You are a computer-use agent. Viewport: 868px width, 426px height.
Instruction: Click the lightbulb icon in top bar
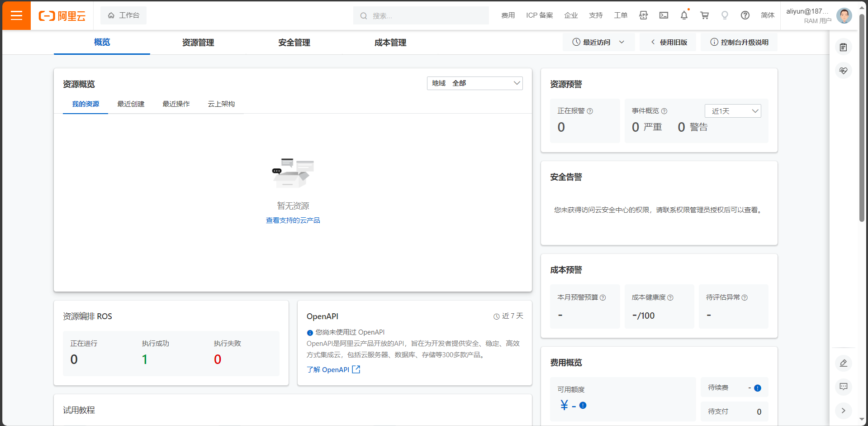tap(725, 15)
